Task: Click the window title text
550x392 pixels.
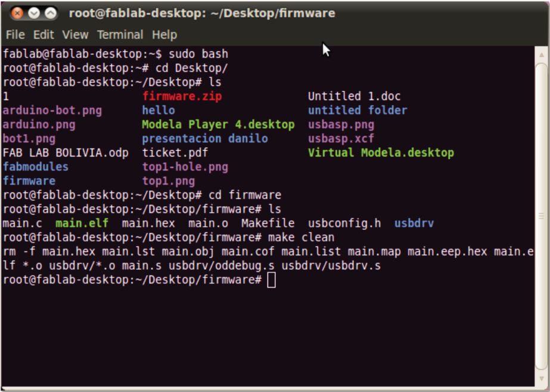Action: click(x=202, y=13)
